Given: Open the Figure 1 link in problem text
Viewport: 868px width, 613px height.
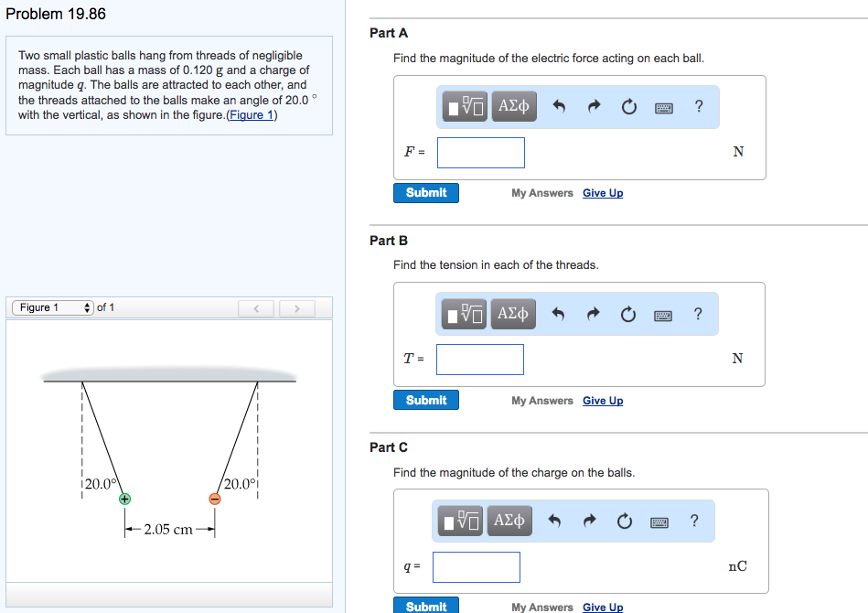Looking at the screenshot, I should click(252, 114).
